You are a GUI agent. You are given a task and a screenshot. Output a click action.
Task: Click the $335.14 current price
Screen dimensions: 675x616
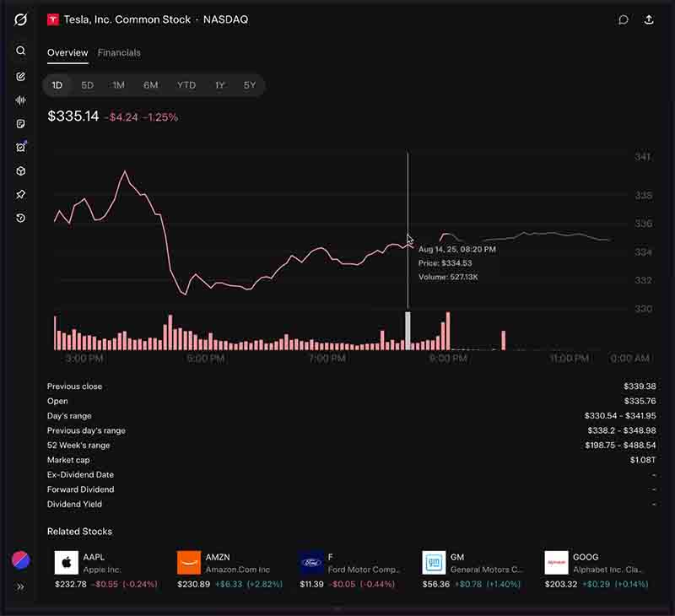73,116
